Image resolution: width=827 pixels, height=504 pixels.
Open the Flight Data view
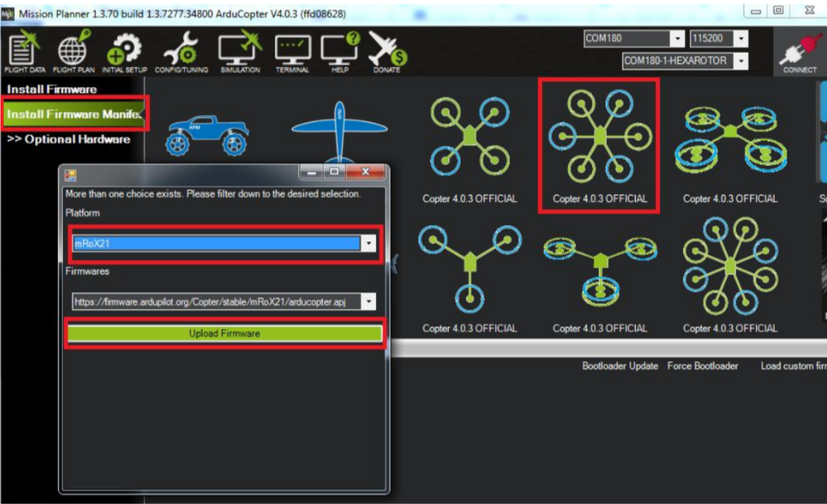coord(24,52)
